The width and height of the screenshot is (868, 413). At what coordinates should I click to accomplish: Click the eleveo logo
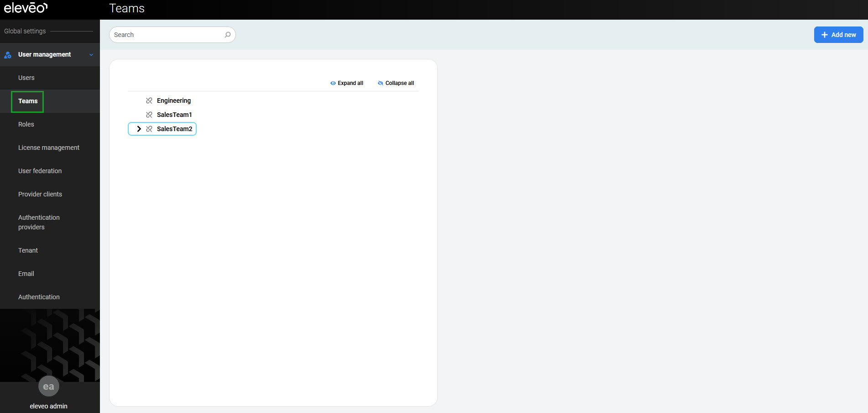pyautogui.click(x=26, y=8)
